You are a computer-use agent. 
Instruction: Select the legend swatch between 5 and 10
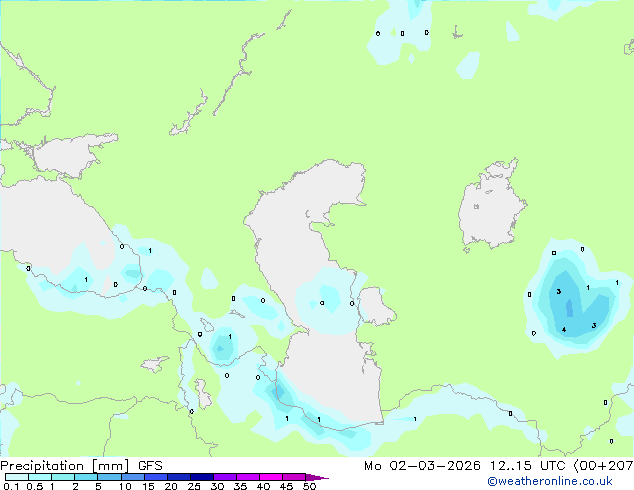tap(109, 477)
